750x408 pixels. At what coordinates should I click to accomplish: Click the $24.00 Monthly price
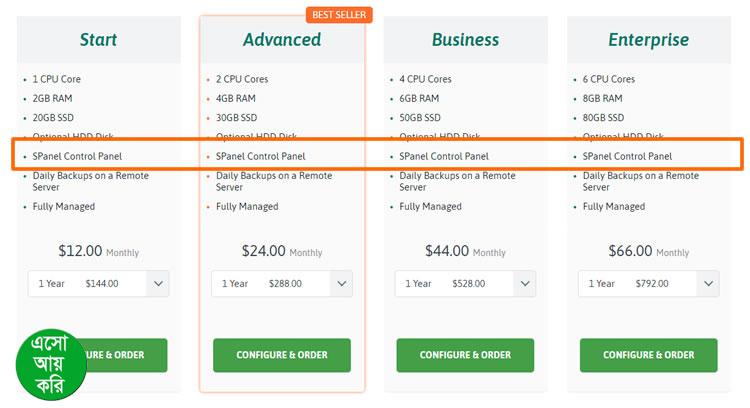282,251
